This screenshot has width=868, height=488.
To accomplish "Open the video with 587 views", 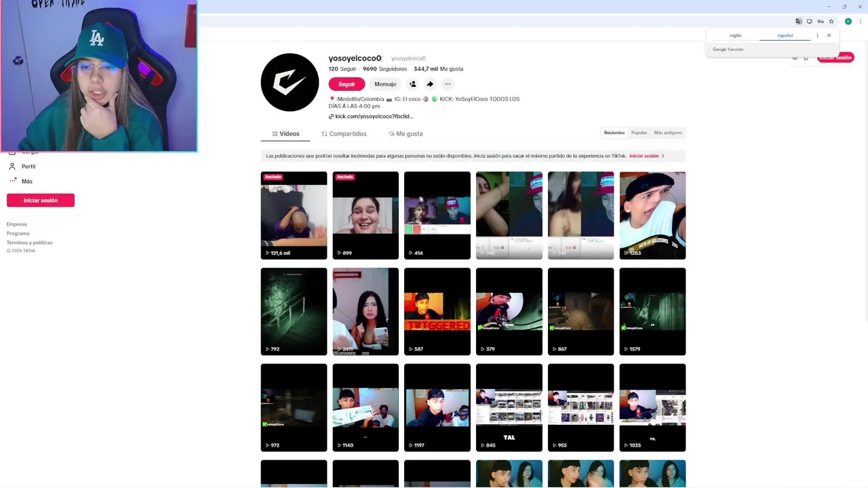I will tap(437, 312).
